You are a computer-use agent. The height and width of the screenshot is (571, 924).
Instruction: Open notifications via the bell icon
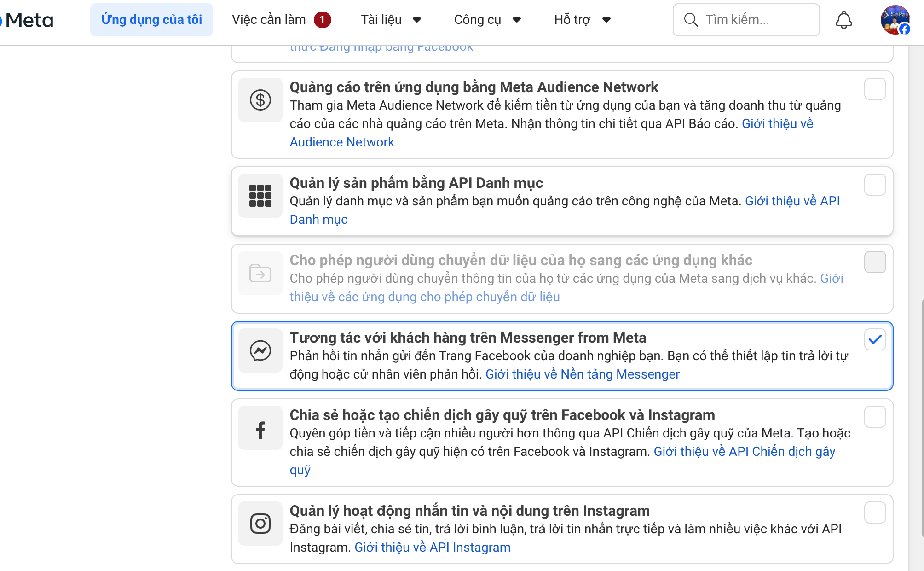[x=844, y=19]
